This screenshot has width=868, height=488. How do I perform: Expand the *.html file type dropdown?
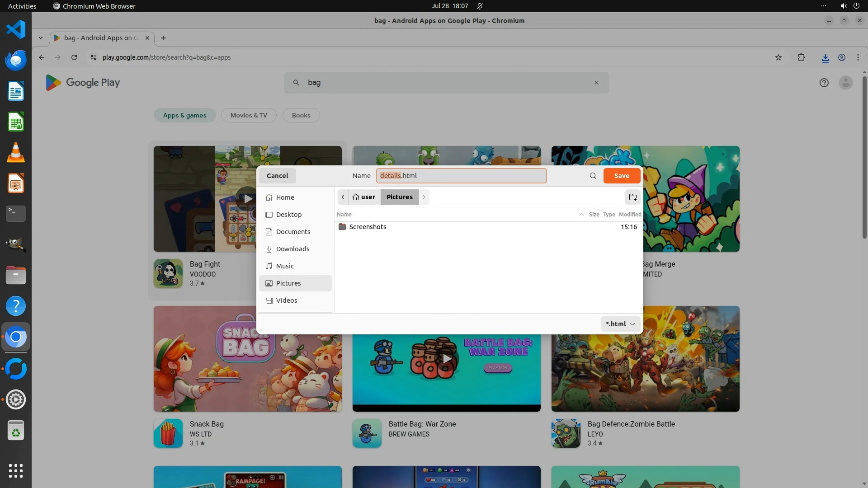[x=620, y=324]
